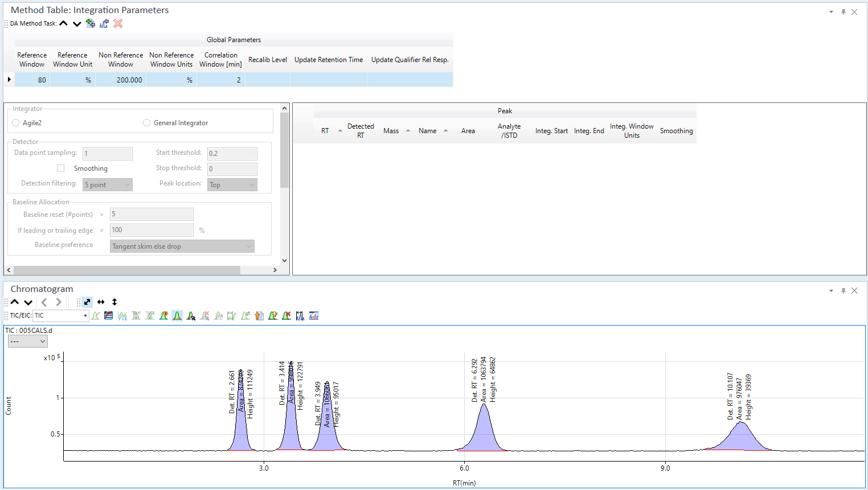Pin the Method Table panel

844,12
